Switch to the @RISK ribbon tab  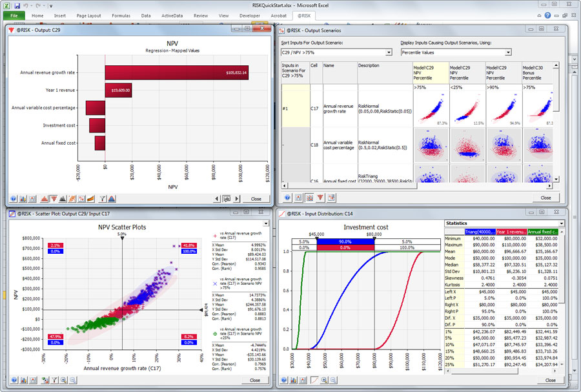[304, 16]
